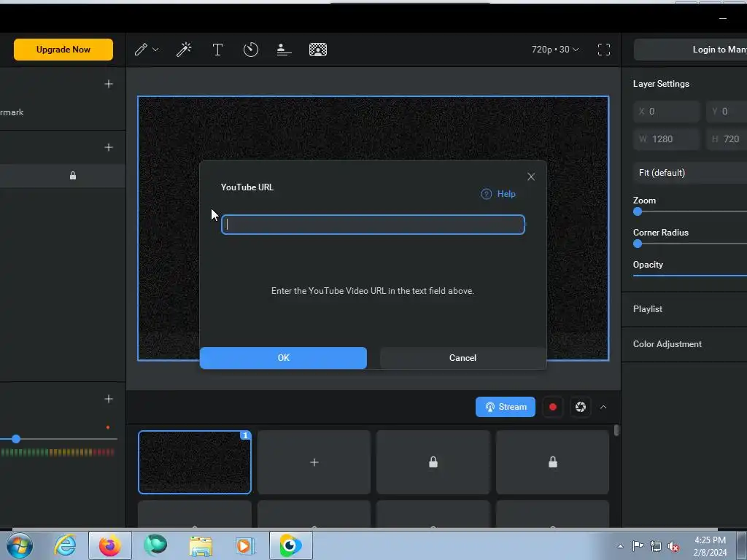Show hidden tray icons arrow
The image size is (747, 560).
(620, 546)
